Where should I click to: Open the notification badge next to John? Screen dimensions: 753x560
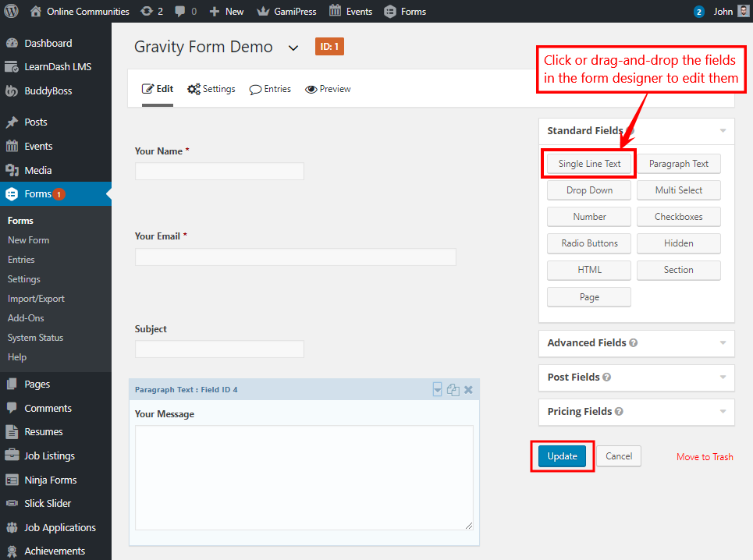point(698,11)
